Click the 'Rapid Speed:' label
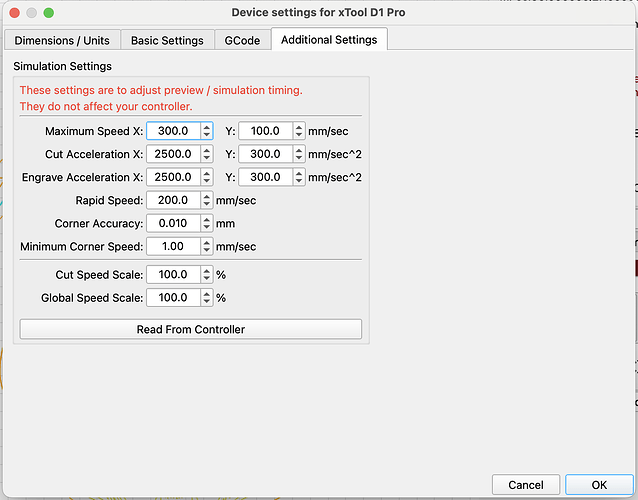The height and width of the screenshot is (500, 638). (x=109, y=200)
